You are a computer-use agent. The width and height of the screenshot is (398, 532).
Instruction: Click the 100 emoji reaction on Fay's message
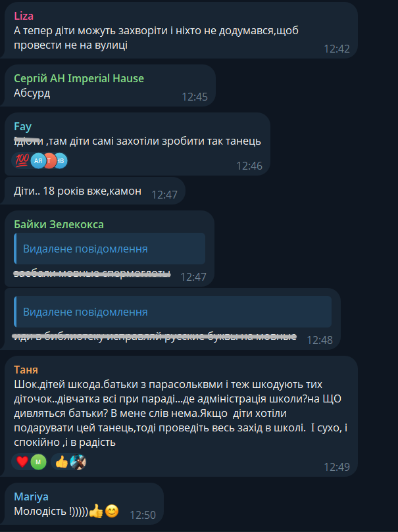pos(22,160)
